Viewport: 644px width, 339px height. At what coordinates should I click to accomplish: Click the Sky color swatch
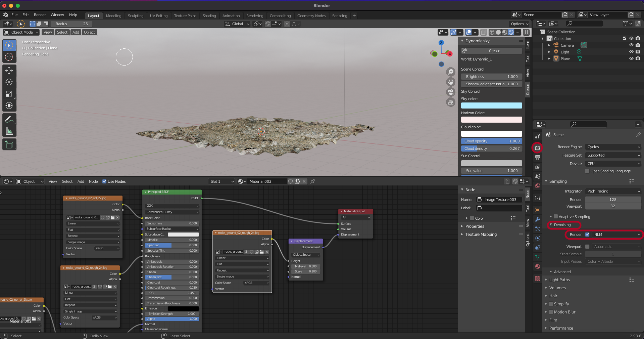click(x=491, y=105)
